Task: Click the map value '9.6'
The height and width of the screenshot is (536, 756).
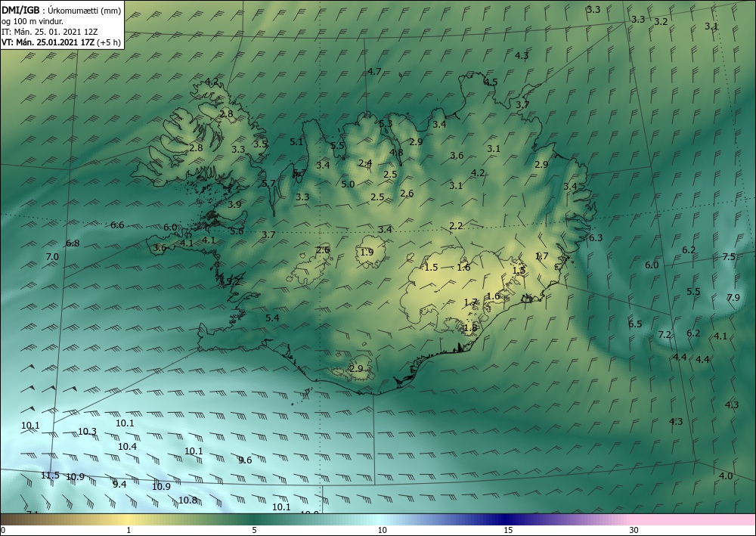Action: coord(245,460)
